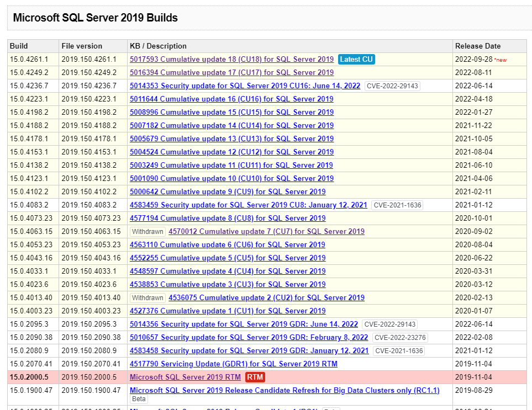
Task: Open the CU15 cumulative update link
Action: pyautogui.click(x=231, y=112)
